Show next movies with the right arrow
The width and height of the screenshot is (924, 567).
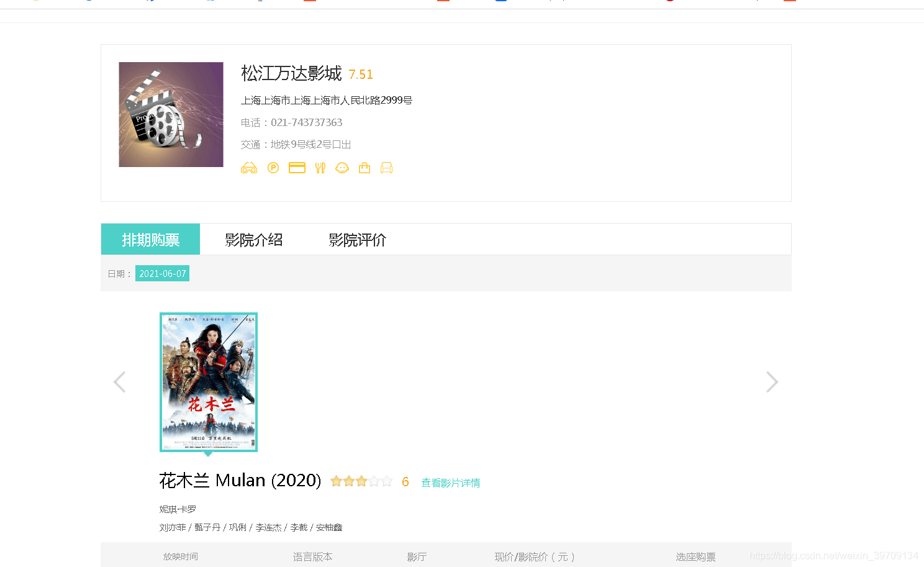coord(772,382)
